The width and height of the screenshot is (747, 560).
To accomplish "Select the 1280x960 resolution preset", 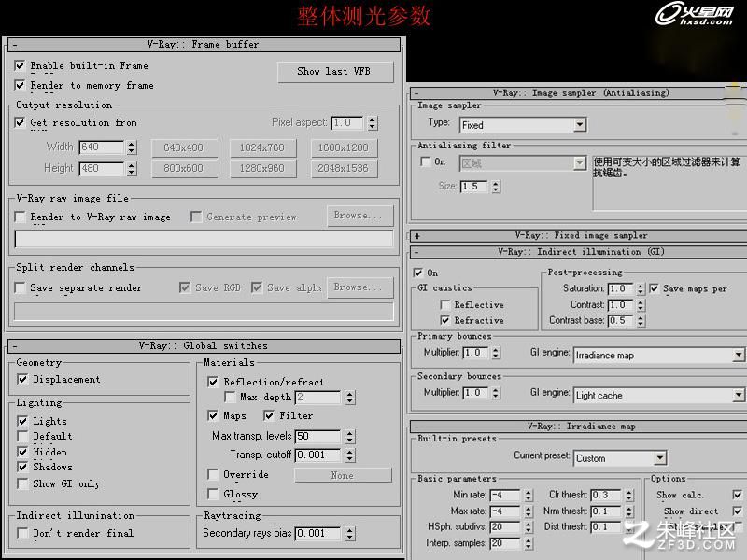I will [x=262, y=169].
